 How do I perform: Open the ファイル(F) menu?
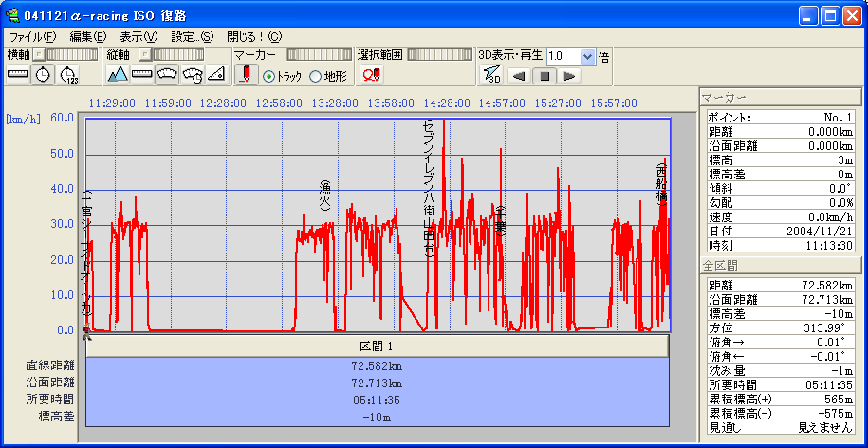coord(32,36)
